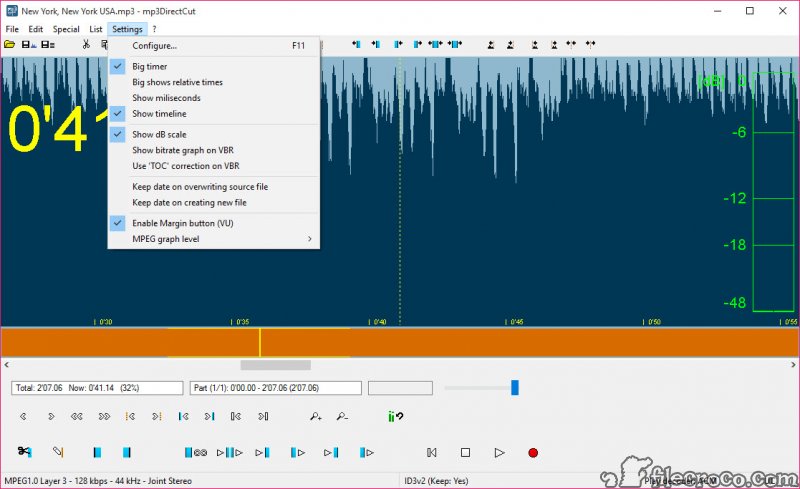
Task: Click the small single-chevron step forward icon
Action: [51, 417]
